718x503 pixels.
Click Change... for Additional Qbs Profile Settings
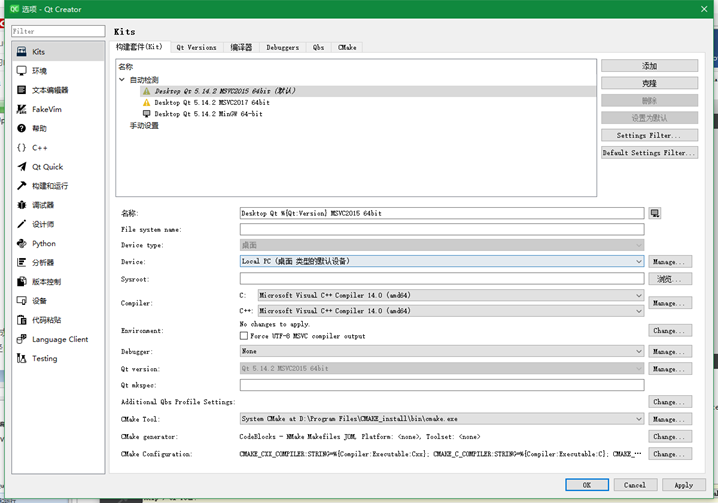pyautogui.click(x=670, y=402)
